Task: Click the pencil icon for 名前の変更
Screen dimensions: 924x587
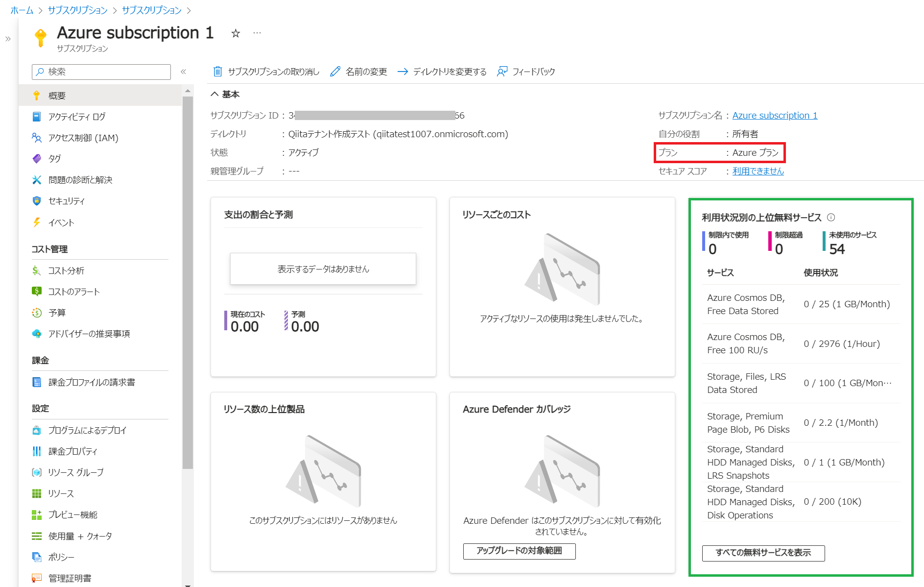Action: (x=335, y=72)
